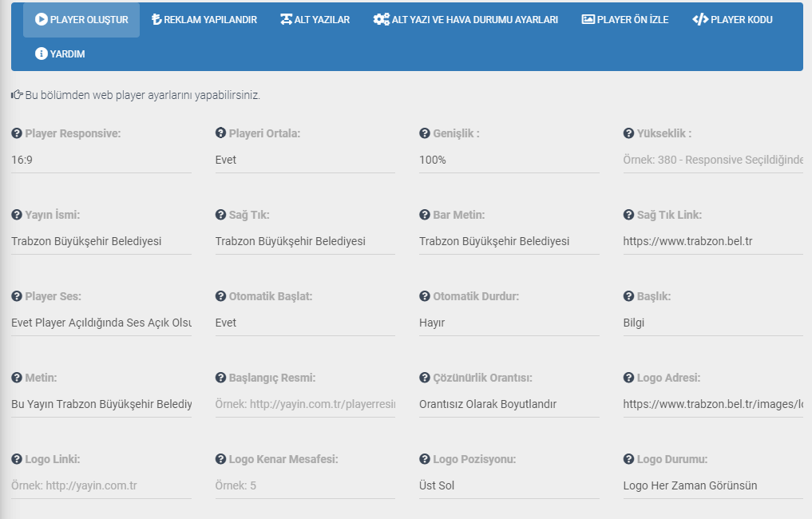
Task: Click help icon next to Playeri Ortala
Action: point(220,133)
